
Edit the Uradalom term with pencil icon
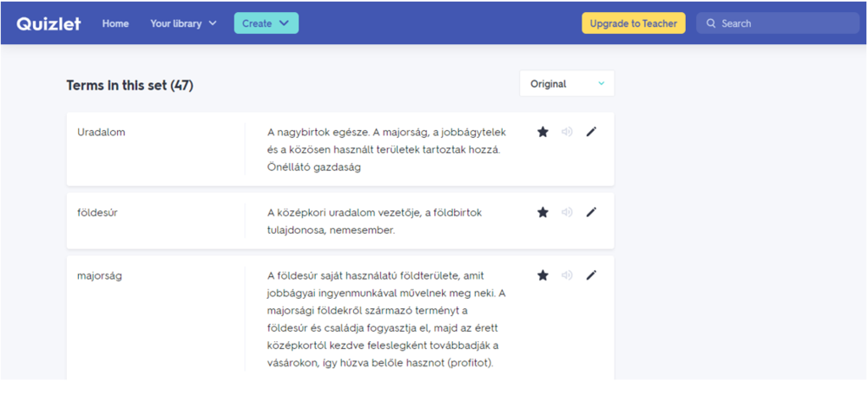click(x=591, y=132)
